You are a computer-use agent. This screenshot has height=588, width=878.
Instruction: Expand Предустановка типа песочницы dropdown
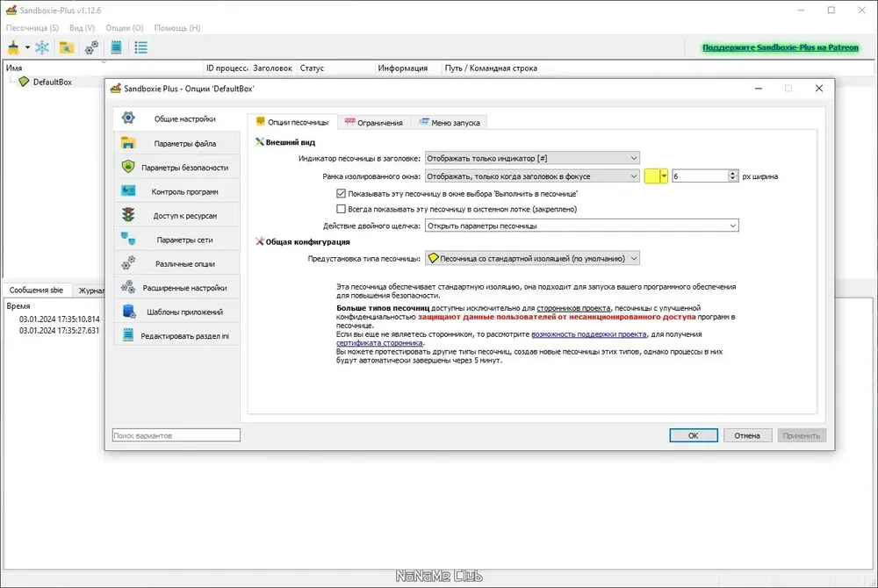[x=532, y=259]
